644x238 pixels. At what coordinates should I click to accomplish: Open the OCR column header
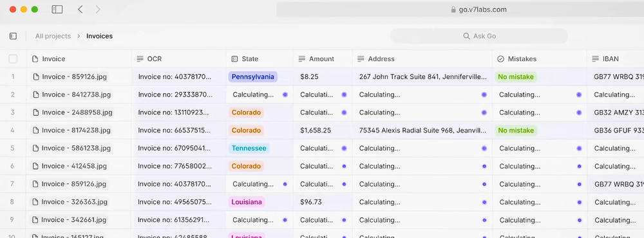click(178, 59)
